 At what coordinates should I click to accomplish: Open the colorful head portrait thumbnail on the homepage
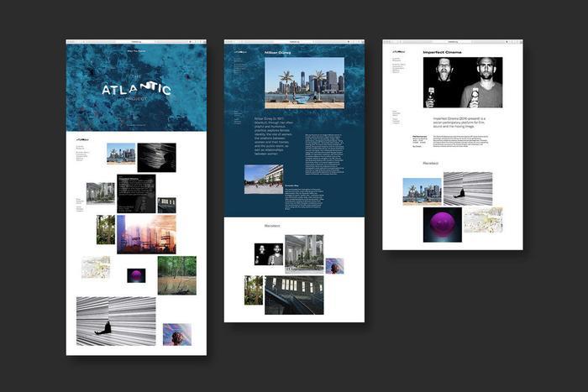click(x=177, y=334)
